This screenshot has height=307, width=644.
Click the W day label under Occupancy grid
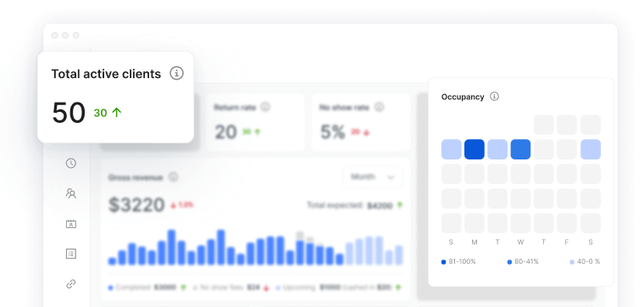[x=520, y=243]
